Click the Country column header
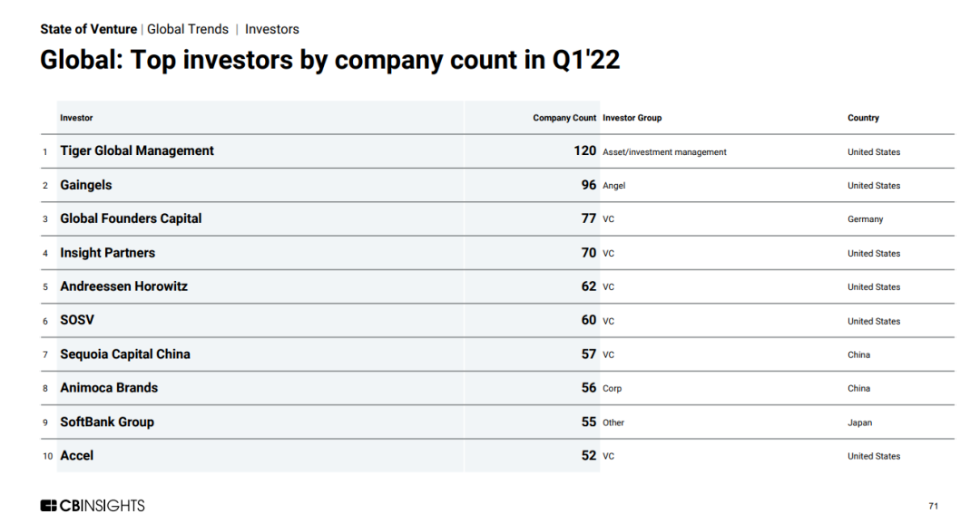Image resolution: width=980 pixels, height=524 pixels. (x=863, y=118)
